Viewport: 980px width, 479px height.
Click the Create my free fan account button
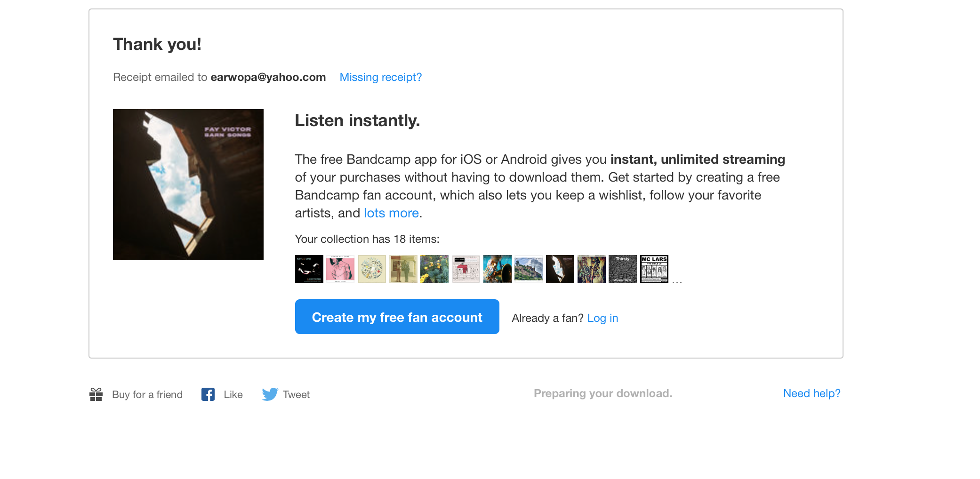pos(397,317)
